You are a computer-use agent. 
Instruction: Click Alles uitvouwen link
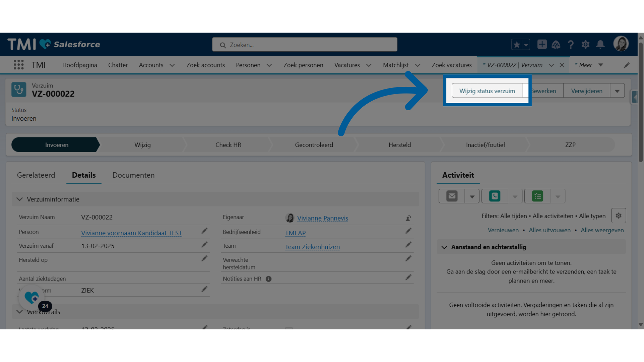549,230
